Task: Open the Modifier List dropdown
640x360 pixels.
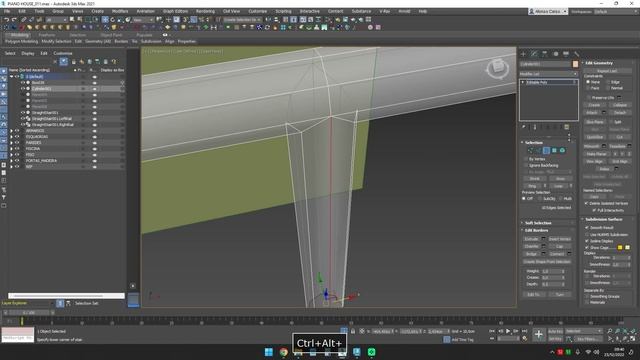Action: coord(549,74)
